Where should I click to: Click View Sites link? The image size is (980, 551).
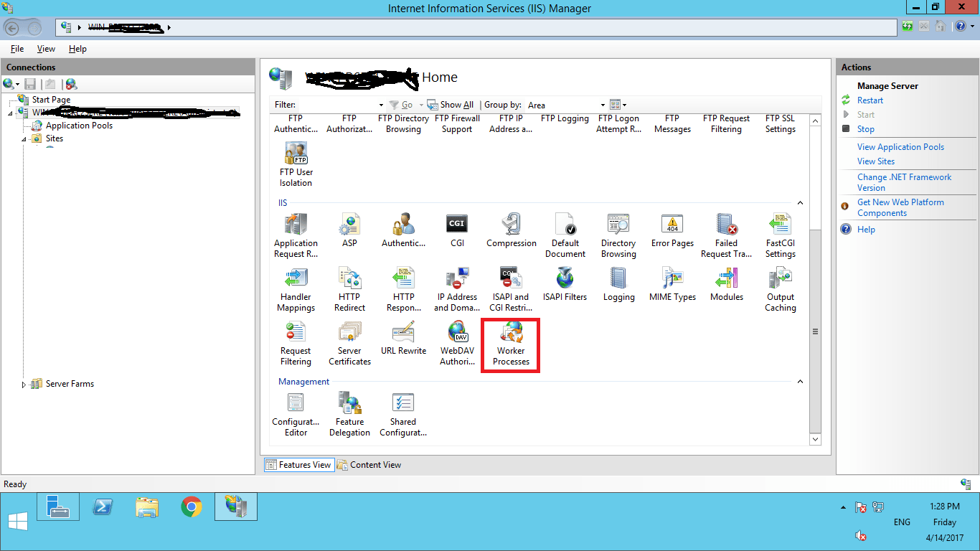876,161
